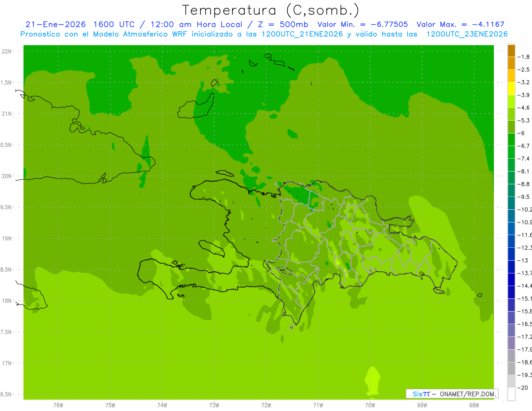Click the '74W' longitude label
The image size is (532, 411).
pyautogui.click(x=162, y=405)
